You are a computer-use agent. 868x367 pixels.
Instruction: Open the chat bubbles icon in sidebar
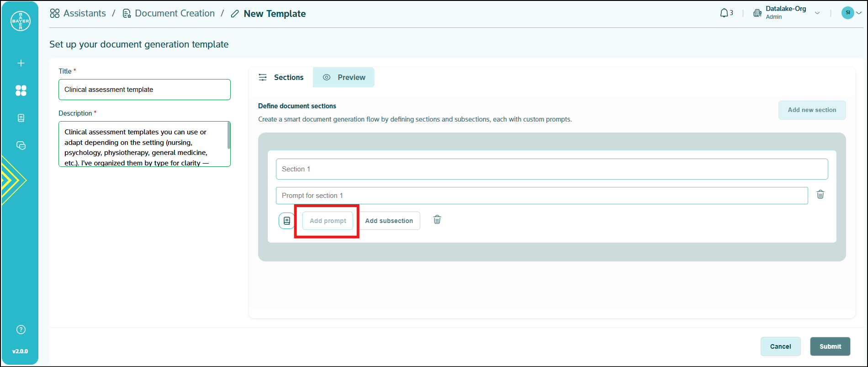pos(21,145)
